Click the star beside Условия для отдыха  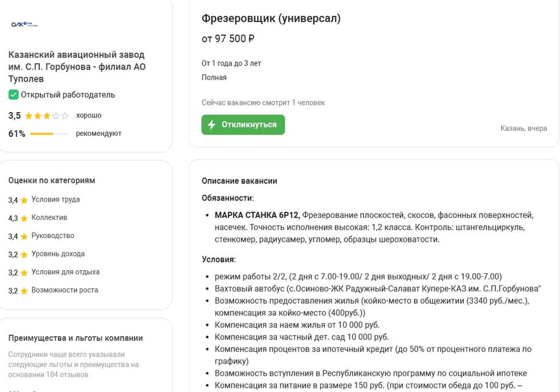24,273
